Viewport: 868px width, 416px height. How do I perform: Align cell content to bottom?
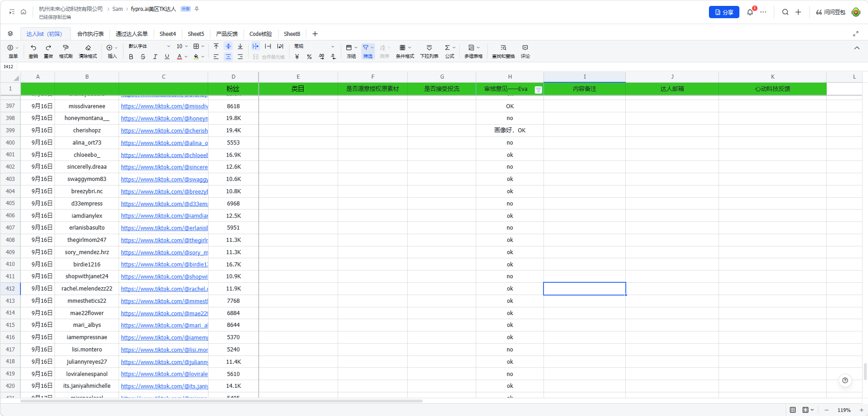click(x=240, y=46)
